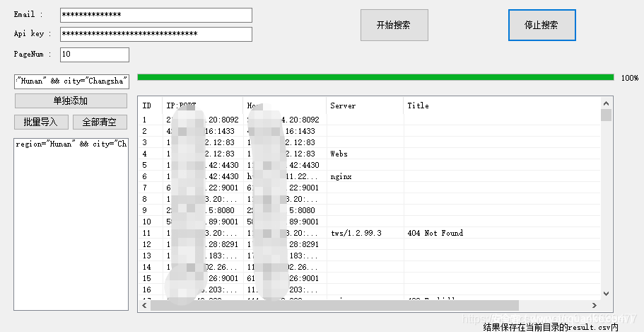Click the ID column header
The width and height of the screenshot is (644, 332).
click(x=148, y=105)
